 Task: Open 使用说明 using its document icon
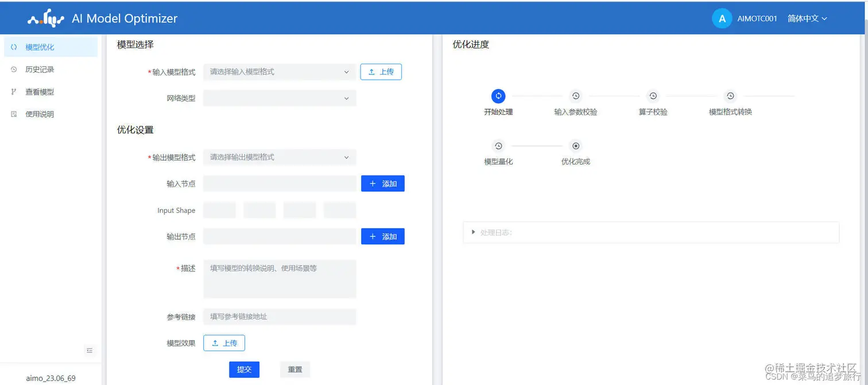13,114
